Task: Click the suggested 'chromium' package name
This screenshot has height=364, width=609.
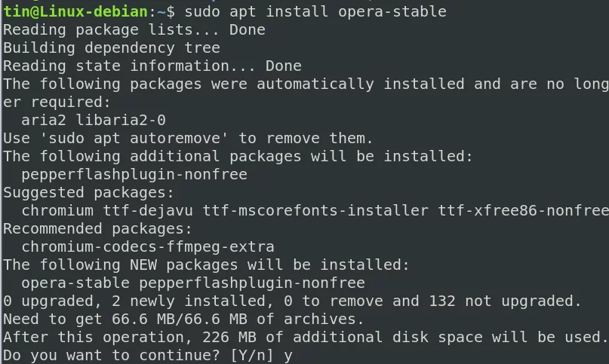Action: click(57, 210)
